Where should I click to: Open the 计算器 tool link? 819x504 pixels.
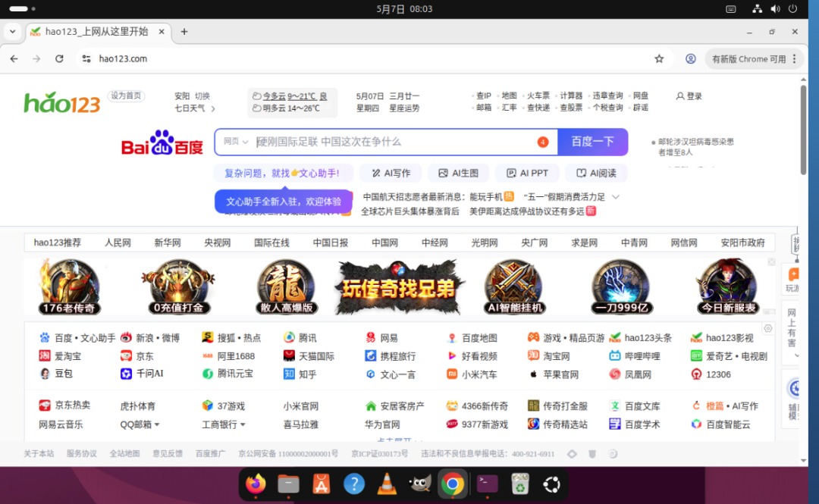571,95
